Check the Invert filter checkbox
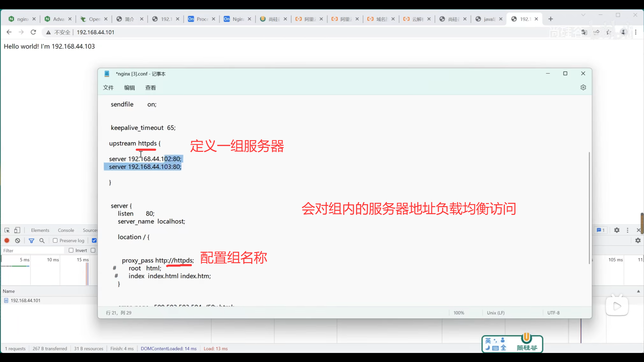Screen dimensions: 644x362 [71, 250]
